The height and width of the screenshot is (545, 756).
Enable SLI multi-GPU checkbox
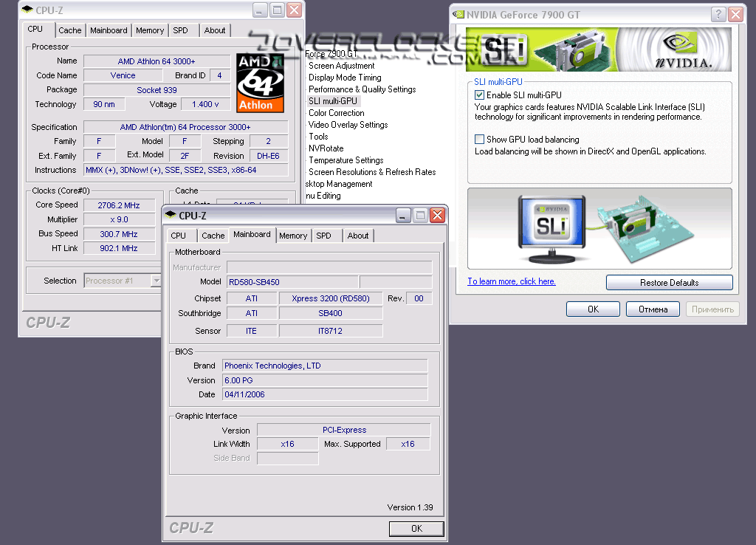point(479,95)
